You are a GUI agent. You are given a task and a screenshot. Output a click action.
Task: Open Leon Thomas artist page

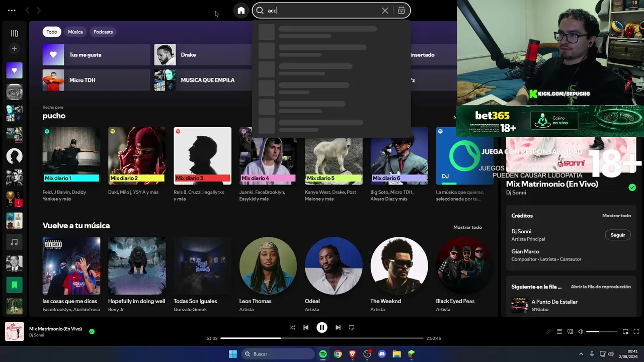pyautogui.click(x=268, y=266)
